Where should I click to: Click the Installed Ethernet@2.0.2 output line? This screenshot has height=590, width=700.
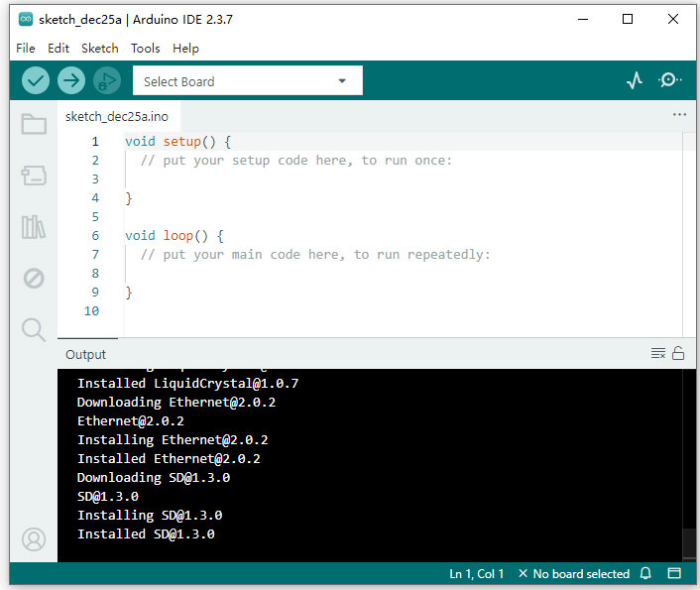(169, 459)
